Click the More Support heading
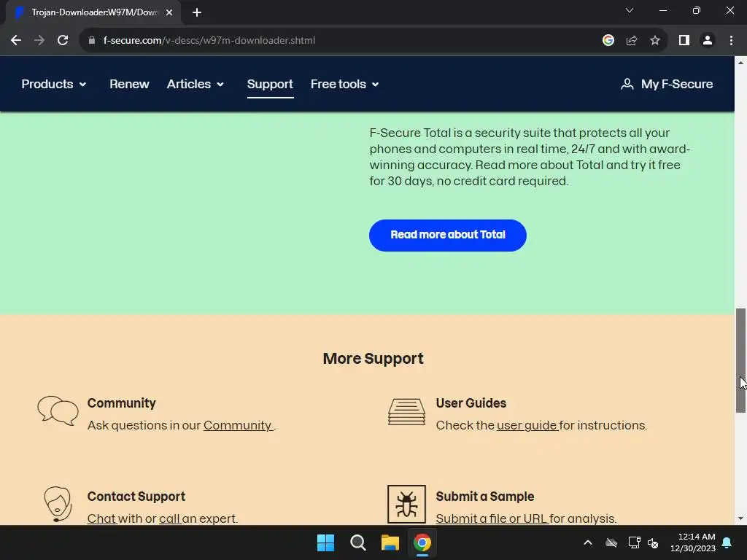Screen dimensions: 747x560 pyautogui.click(x=373, y=359)
